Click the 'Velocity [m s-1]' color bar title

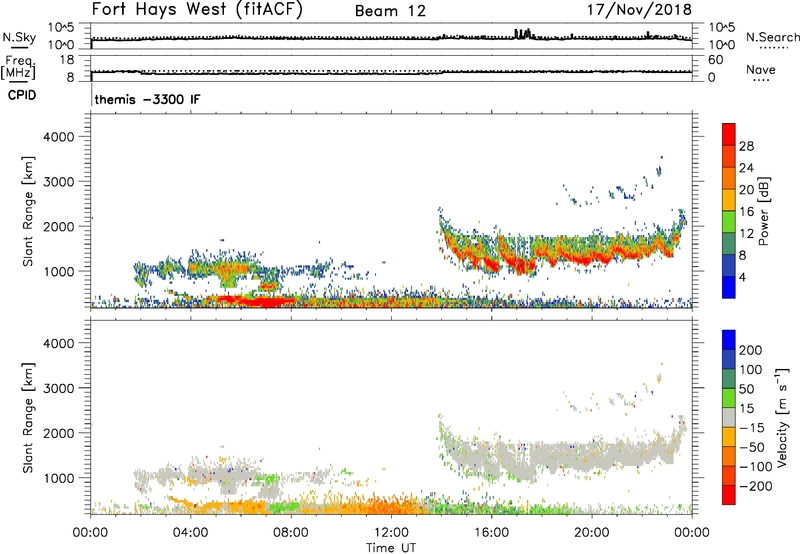click(x=781, y=417)
